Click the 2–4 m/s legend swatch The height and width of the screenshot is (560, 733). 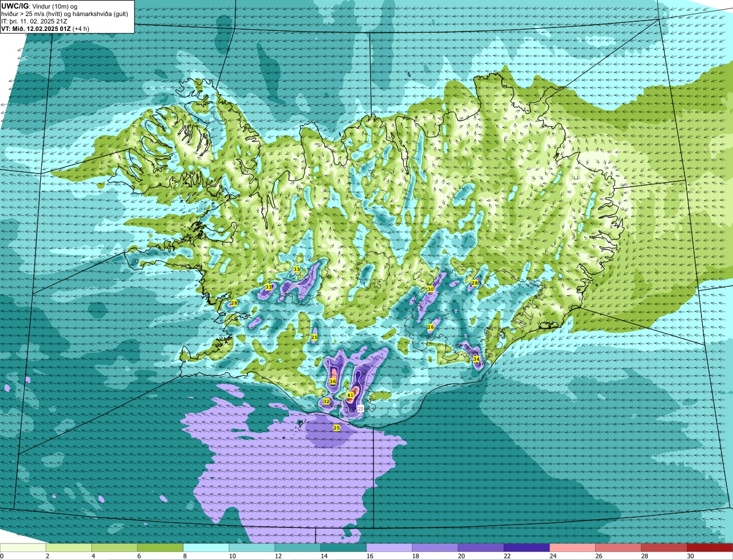coord(69,547)
